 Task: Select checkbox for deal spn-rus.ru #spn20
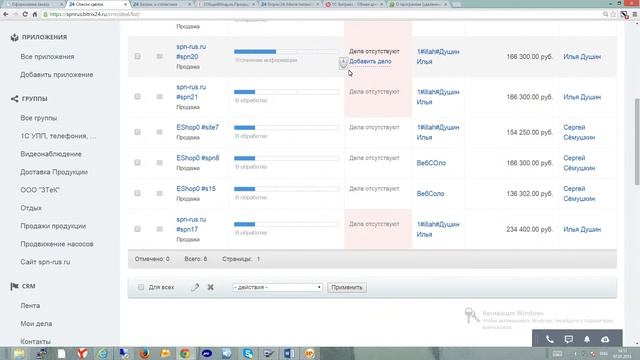138,56
